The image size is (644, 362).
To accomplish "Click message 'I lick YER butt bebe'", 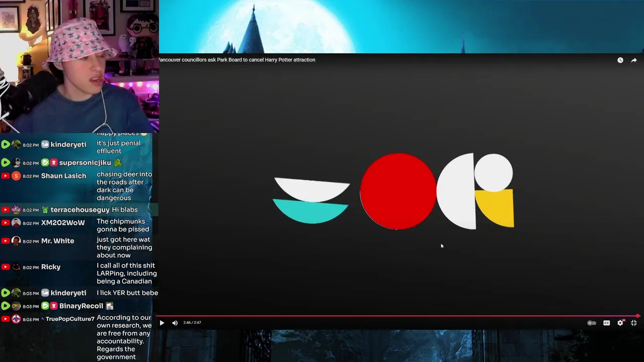I will coord(127,293).
